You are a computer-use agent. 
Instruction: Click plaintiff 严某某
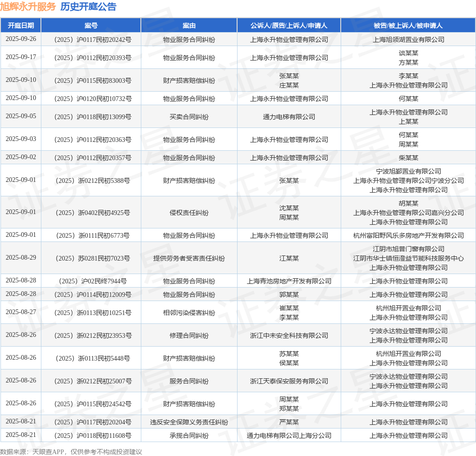[x=289, y=422]
